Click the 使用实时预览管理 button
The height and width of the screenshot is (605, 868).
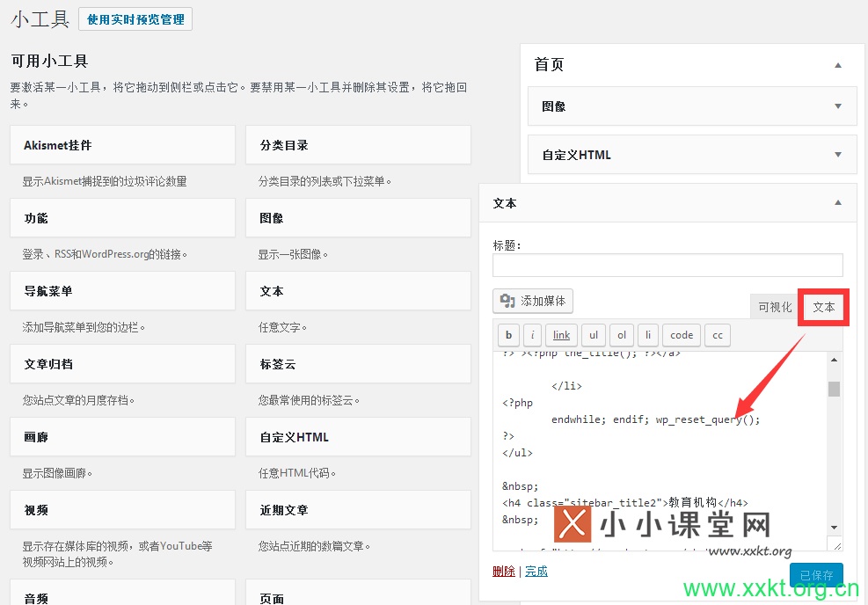click(x=135, y=19)
